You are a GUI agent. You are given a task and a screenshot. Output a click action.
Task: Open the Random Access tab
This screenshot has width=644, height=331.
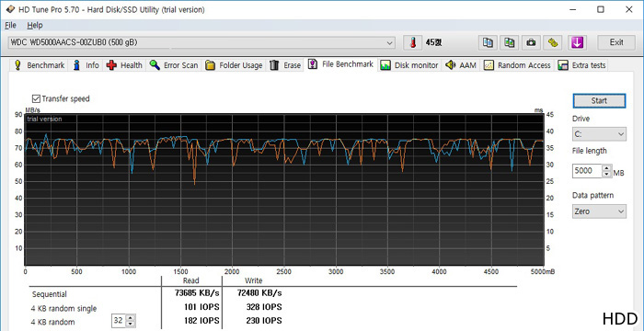pyautogui.click(x=517, y=65)
